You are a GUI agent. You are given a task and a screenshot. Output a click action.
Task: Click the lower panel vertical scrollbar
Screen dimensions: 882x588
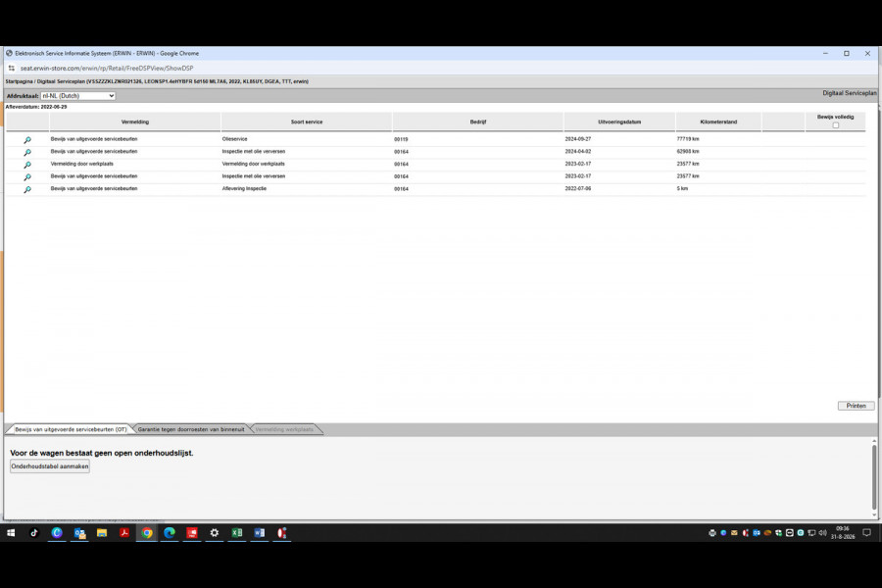874,477
